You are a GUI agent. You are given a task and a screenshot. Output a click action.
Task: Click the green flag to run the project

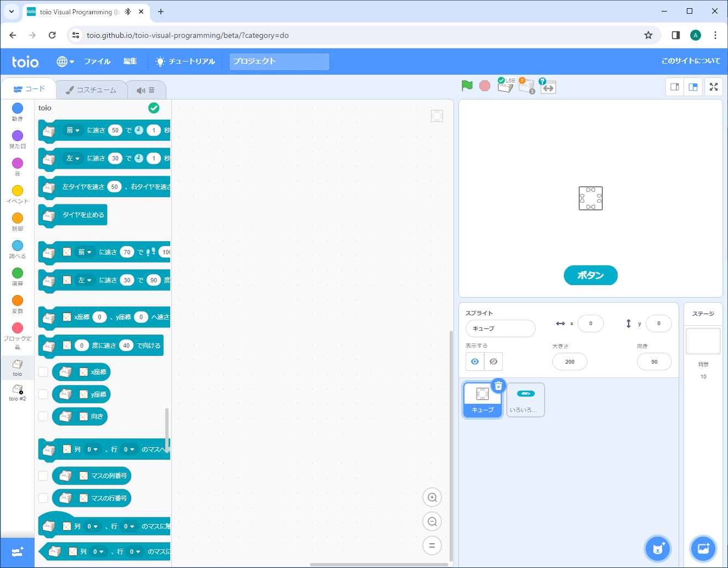point(467,86)
